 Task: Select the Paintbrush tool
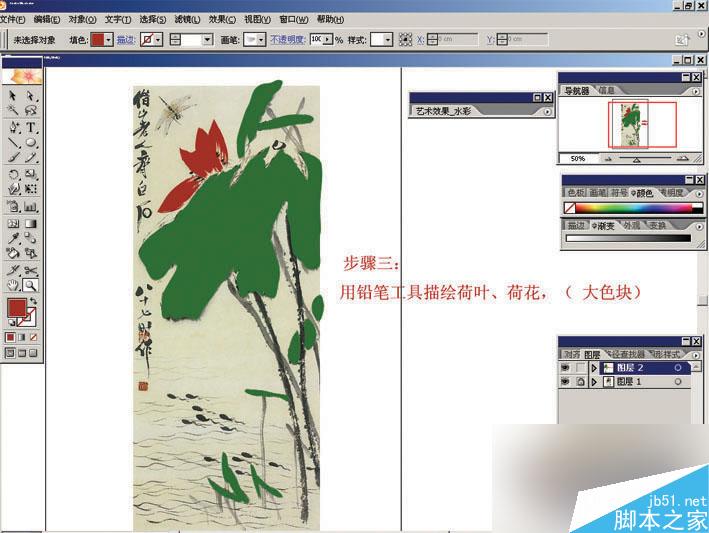click(14, 157)
